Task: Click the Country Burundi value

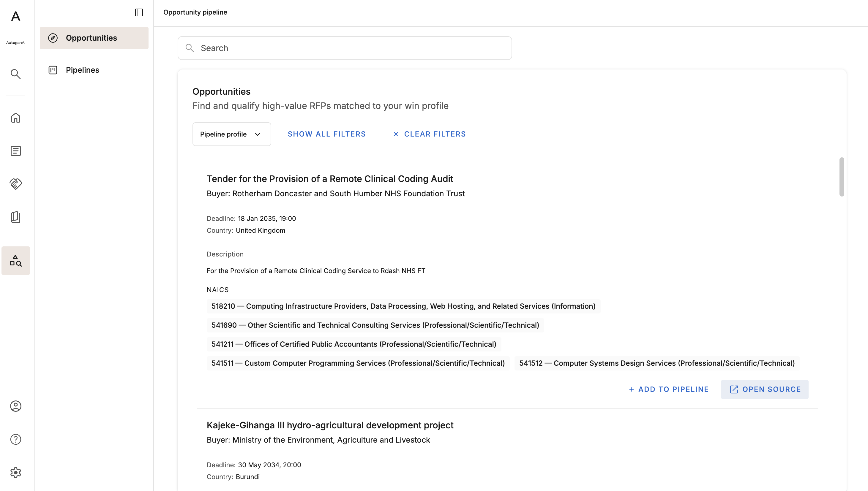Action: click(248, 477)
